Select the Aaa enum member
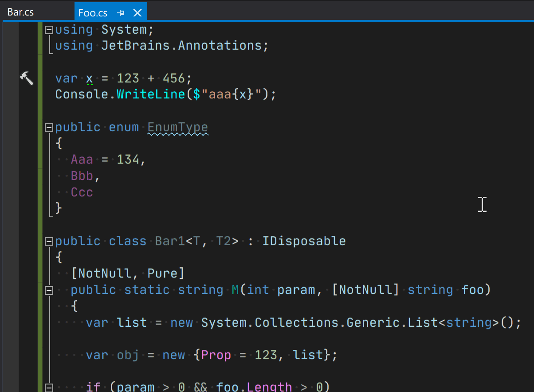 tap(82, 159)
